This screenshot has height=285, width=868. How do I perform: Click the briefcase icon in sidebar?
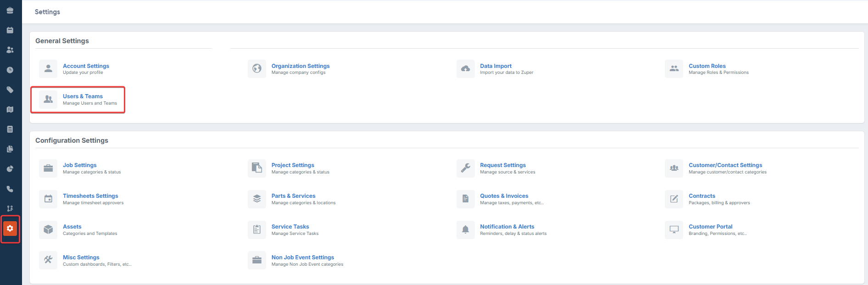click(10, 11)
